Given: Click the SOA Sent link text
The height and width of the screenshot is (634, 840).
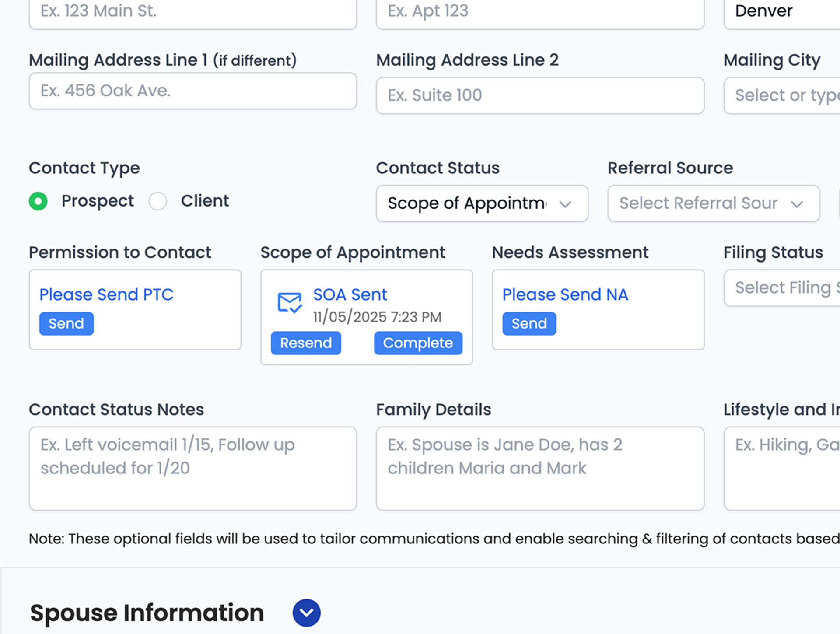Looking at the screenshot, I should [x=350, y=294].
